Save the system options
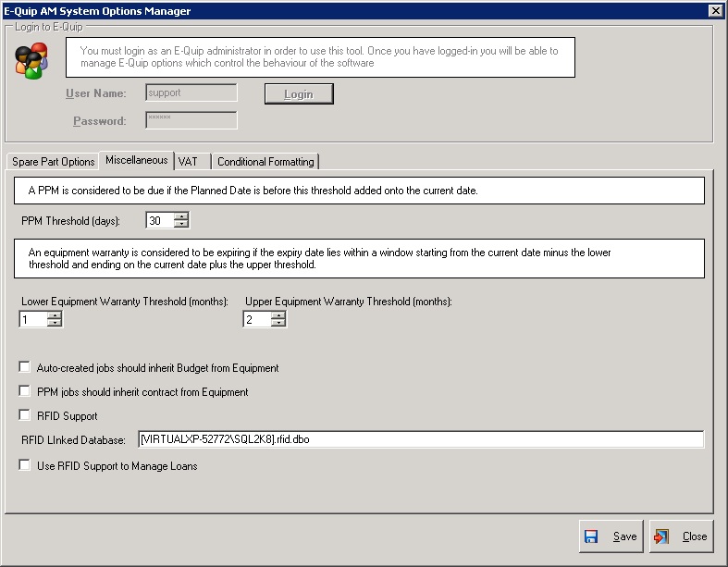The height and width of the screenshot is (567, 728). [611, 536]
